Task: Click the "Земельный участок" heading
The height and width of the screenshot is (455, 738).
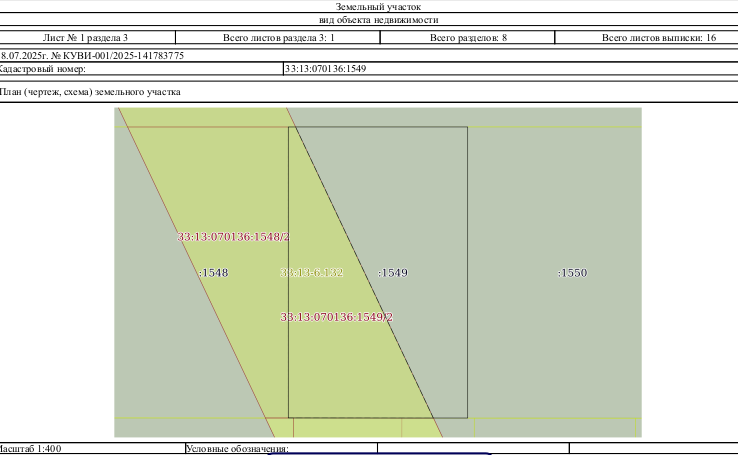Action: tap(378, 7)
